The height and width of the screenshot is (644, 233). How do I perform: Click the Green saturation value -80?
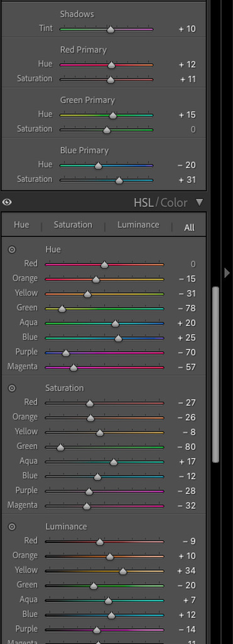(x=187, y=447)
